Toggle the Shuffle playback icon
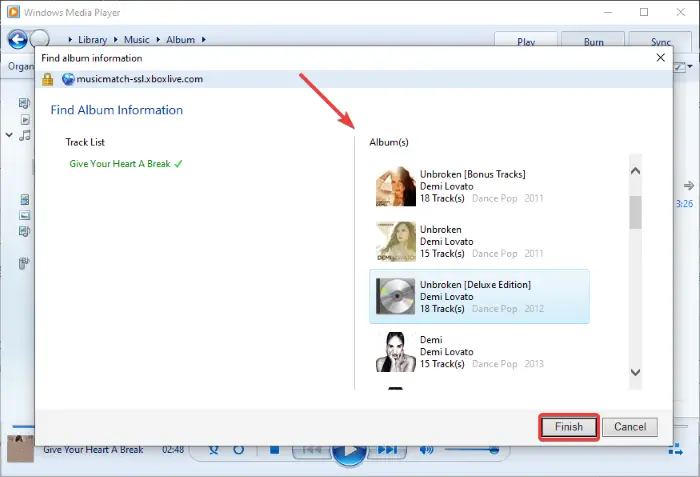This screenshot has height=477, width=700. tap(214, 449)
